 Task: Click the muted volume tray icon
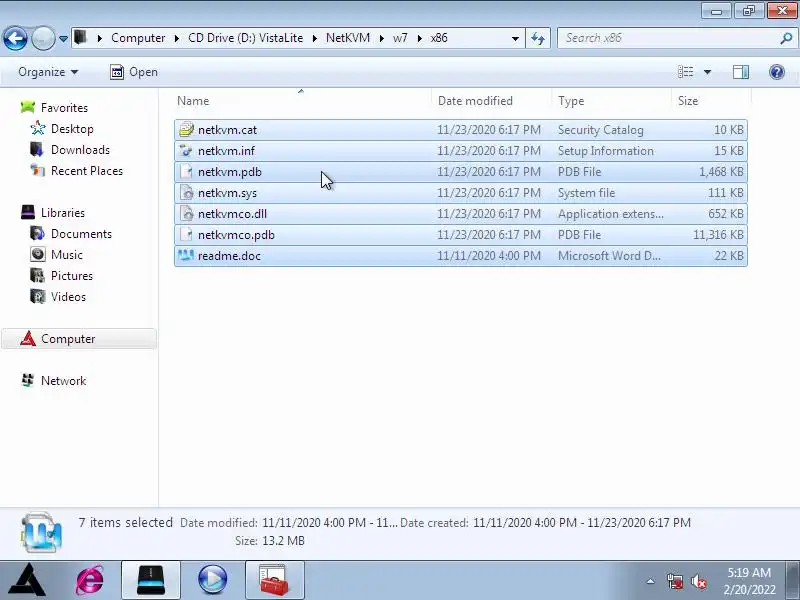698,581
